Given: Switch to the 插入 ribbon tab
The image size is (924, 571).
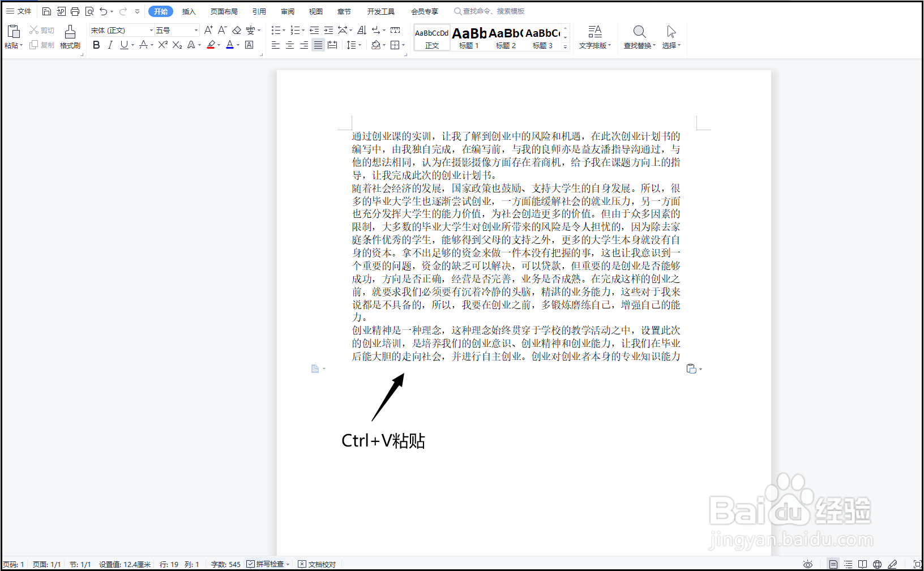Looking at the screenshot, I should click(189, 11).
